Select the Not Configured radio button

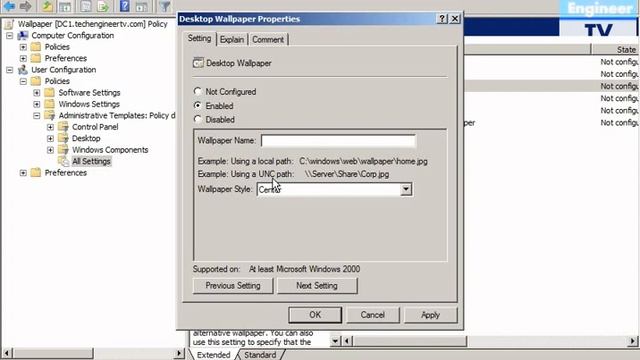(198, 91)
